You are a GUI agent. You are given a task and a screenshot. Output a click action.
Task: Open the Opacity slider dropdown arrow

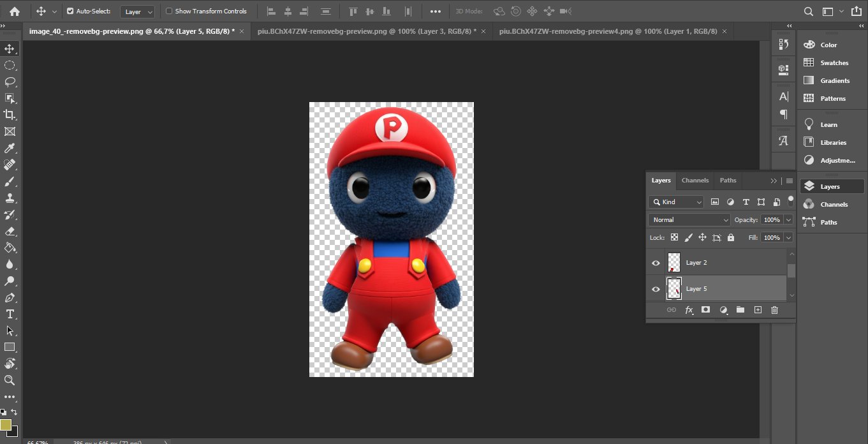789,219
